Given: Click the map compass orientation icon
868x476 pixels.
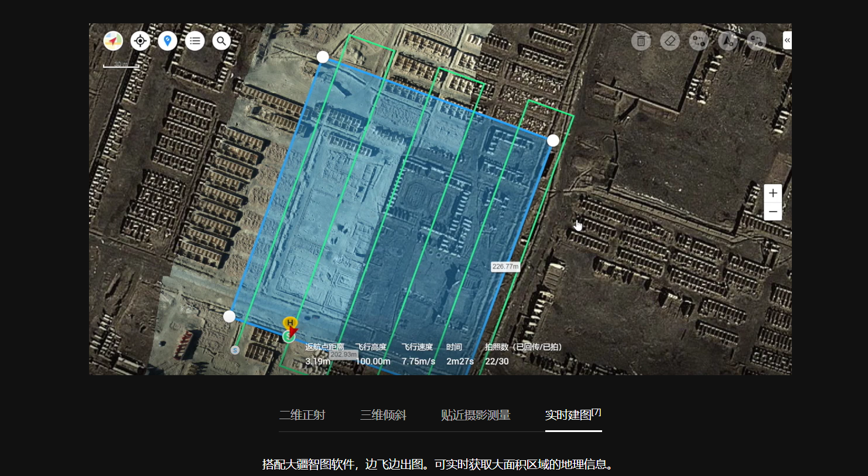Looking at the screenshot, I should pos(113,41).
